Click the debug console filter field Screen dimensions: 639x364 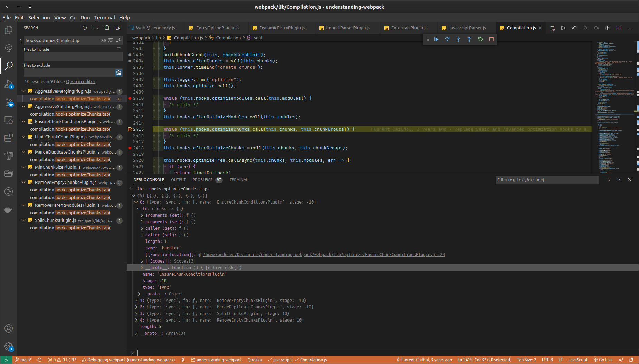click(x=547, y=180)
